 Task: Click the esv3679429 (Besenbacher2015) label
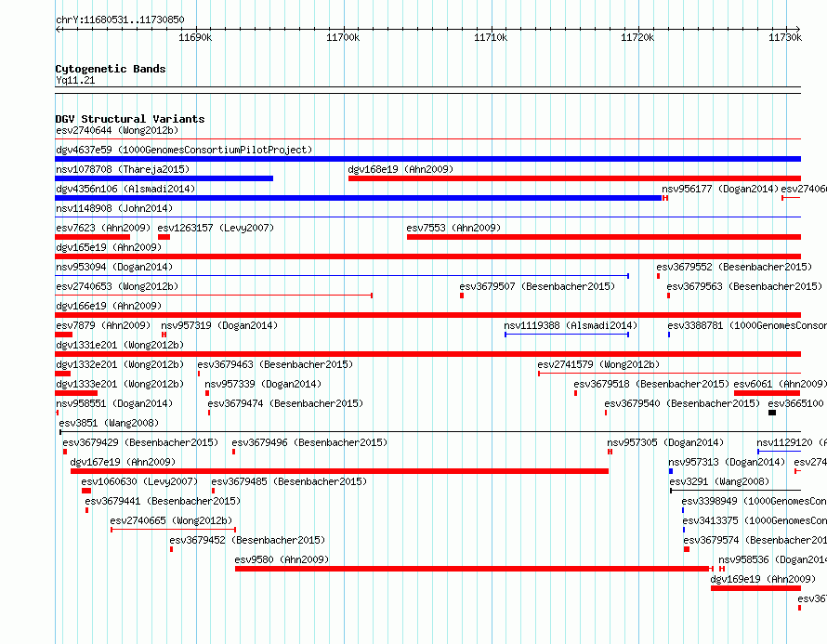coord(140,442)
